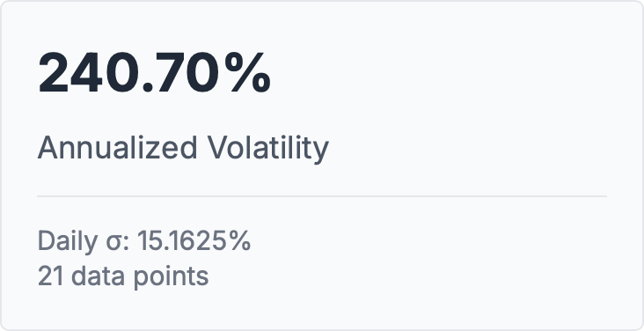
Task: Click the word Daily
Action: (x=68, y=240)
